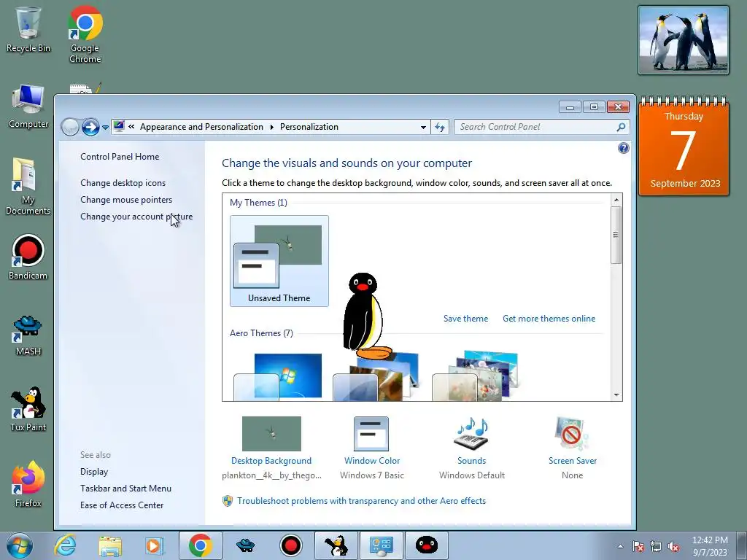Switch to Bandicam recorder taskbar button

point(290,545)
